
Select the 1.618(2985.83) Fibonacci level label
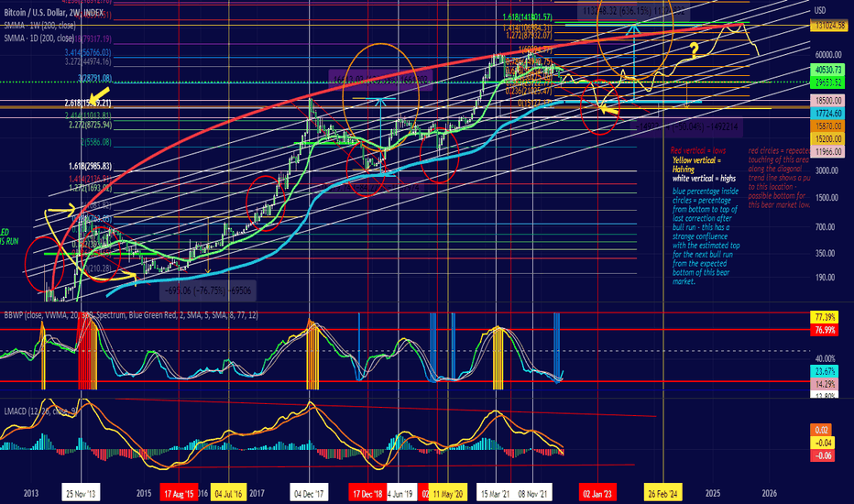[90, 166]
